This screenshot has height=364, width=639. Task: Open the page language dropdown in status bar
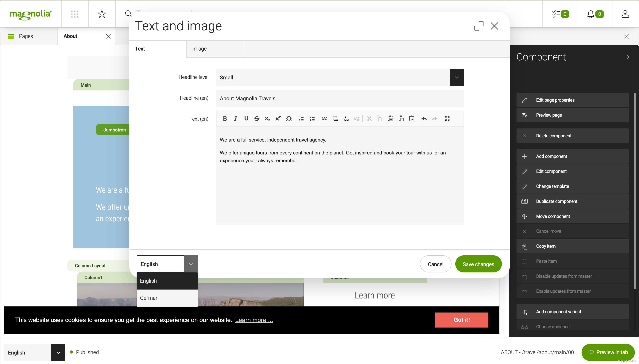(58, 352)
